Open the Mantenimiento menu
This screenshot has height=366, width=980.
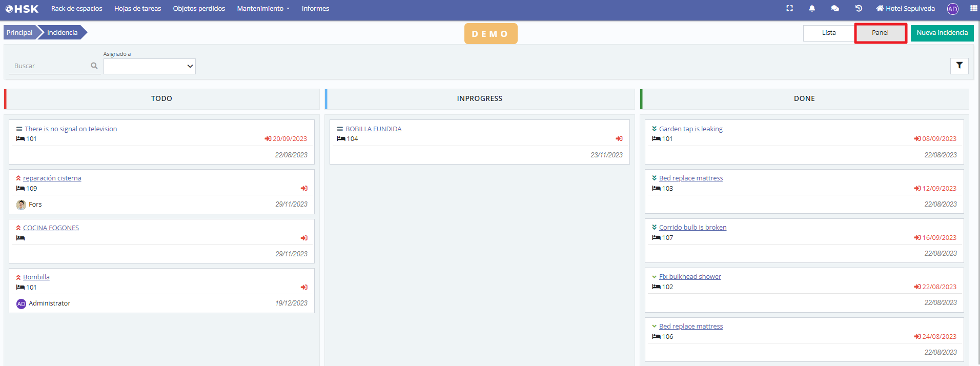point(263,9)
